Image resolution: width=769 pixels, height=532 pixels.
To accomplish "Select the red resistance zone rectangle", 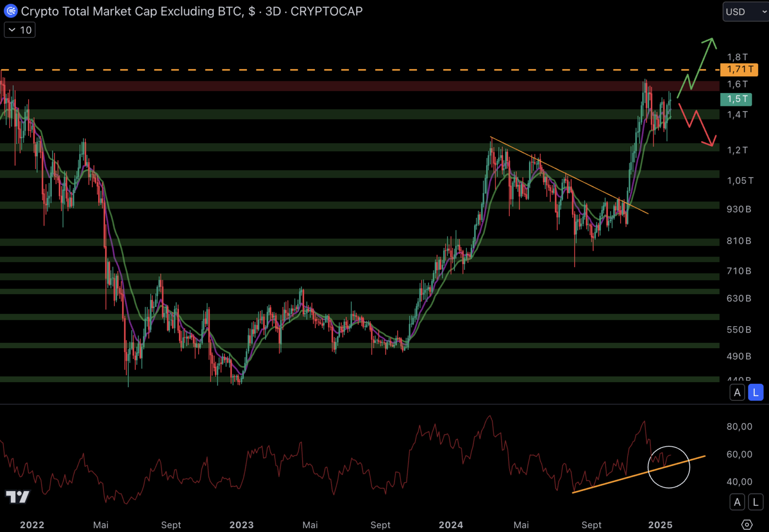I will pos(345,86).
